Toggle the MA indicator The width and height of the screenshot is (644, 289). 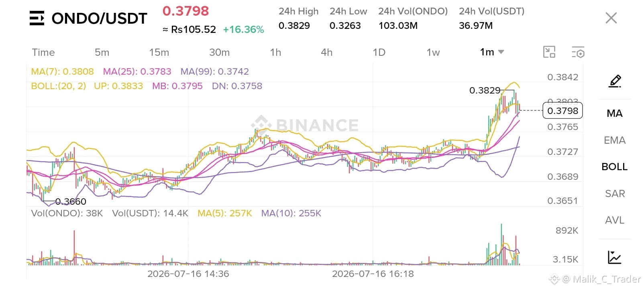pos(615,113)
